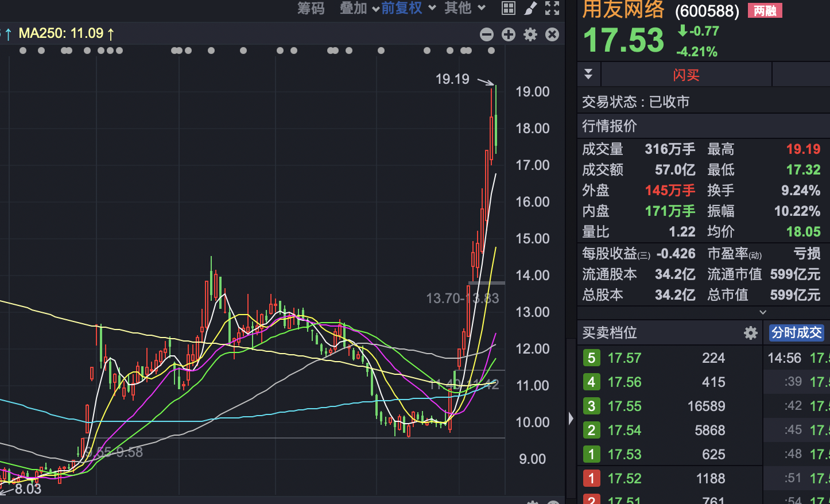Screen dimensions: 830x504
Task: Click the red 两融 margin badge
Action: tap(765, 11)
